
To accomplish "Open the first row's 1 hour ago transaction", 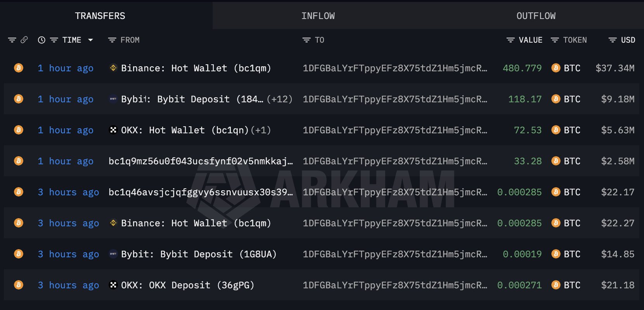I will pyautogui.click(x=66, y=68).
